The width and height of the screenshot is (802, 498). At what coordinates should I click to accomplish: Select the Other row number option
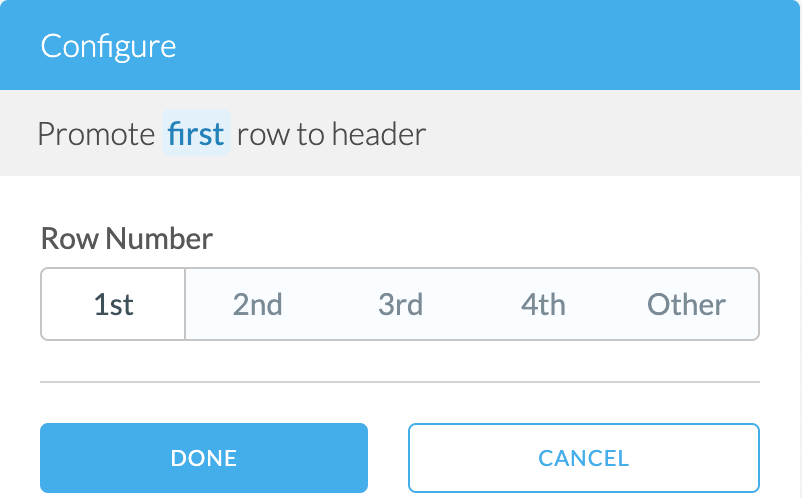point(686,304)
